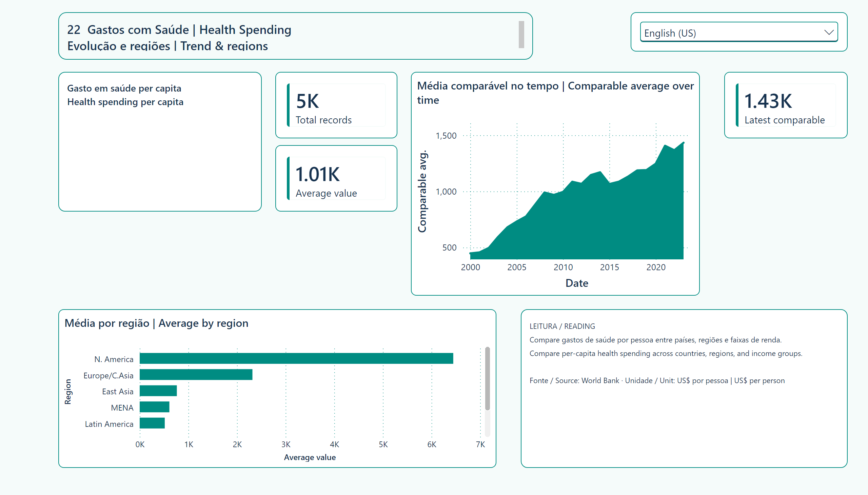Click the 'Latin America' axis label

pyautogui.click(x=109, y=424)
